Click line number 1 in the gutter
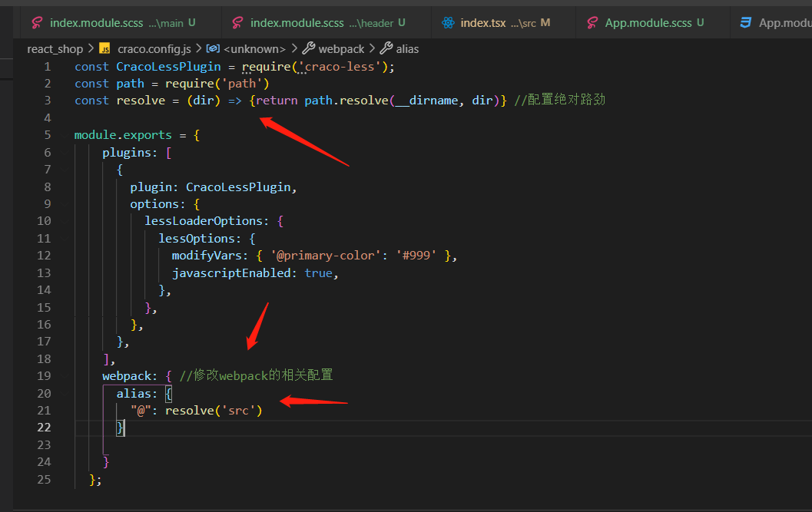 pos(47,67)
